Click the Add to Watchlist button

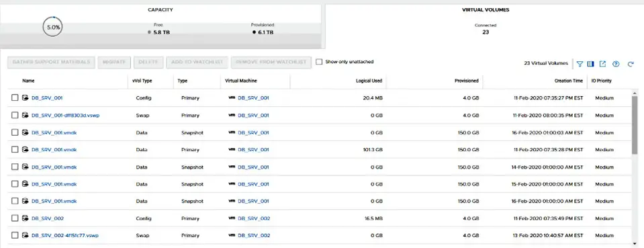[197, 62]
